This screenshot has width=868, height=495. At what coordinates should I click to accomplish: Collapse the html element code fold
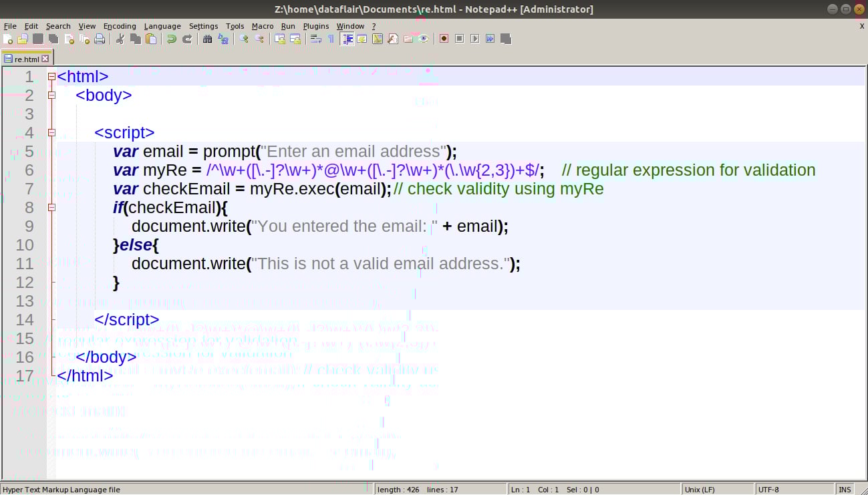pos(51,76)
